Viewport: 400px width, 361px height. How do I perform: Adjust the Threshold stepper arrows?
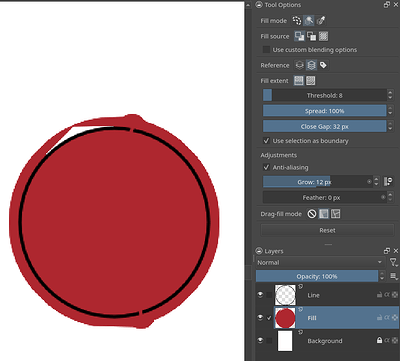[390, 95]
